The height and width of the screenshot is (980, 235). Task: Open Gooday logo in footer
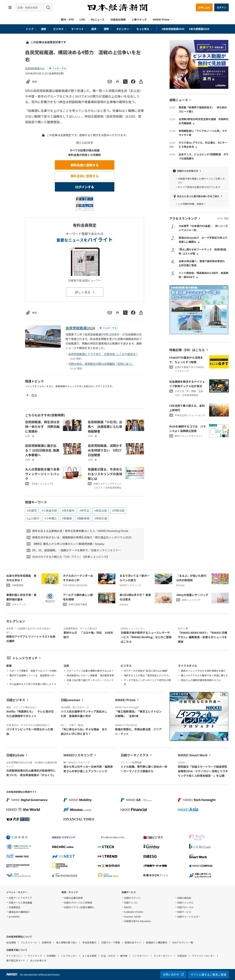coord(151,846)
